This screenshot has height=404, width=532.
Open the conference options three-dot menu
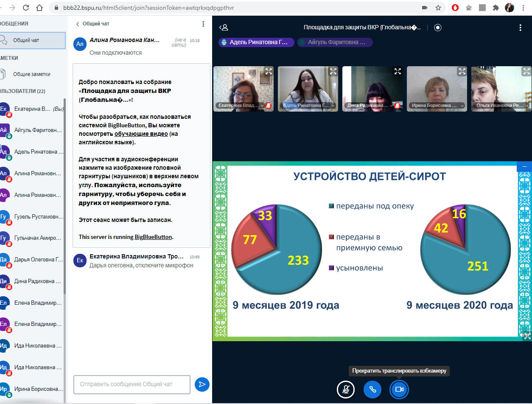click(520, 28)
